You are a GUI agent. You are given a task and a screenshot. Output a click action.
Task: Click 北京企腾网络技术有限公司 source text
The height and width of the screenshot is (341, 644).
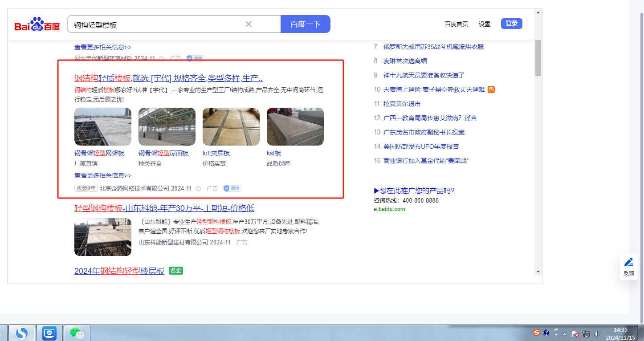135,188
